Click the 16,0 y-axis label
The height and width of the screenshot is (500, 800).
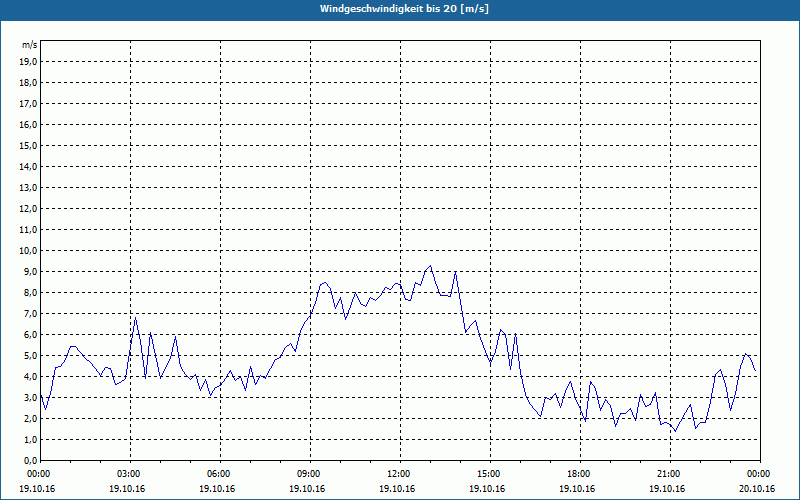coord(28,124)
